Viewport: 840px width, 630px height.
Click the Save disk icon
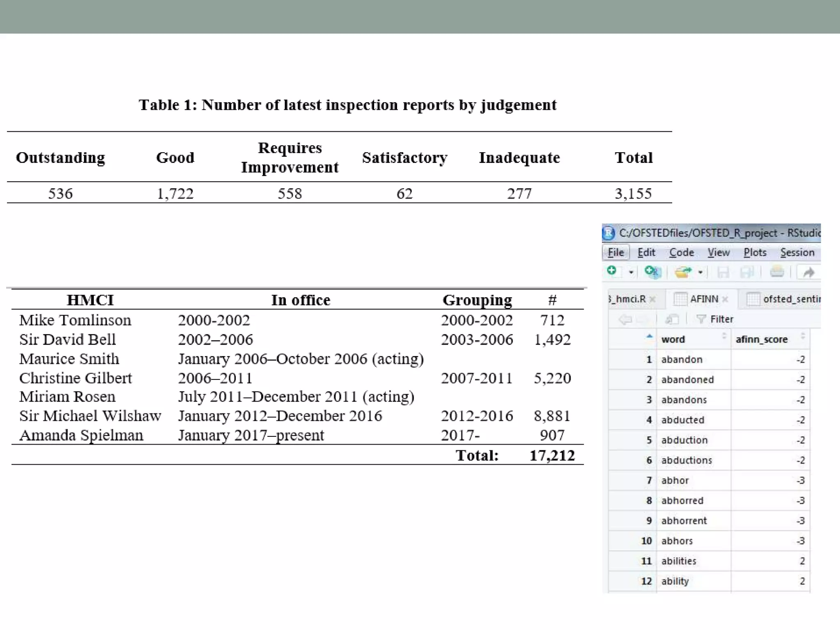(x=723, y=272)
